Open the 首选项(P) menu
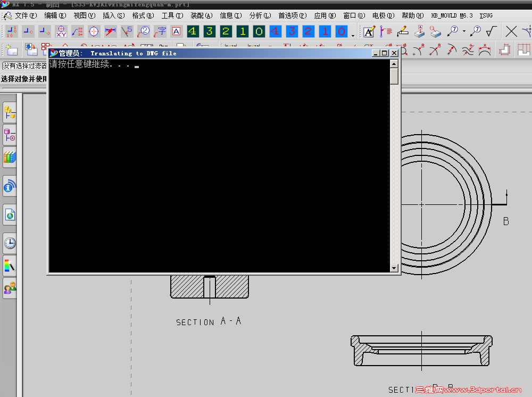Image resolution: width=532 pixels, height=397 pixels. coord(293,15)
